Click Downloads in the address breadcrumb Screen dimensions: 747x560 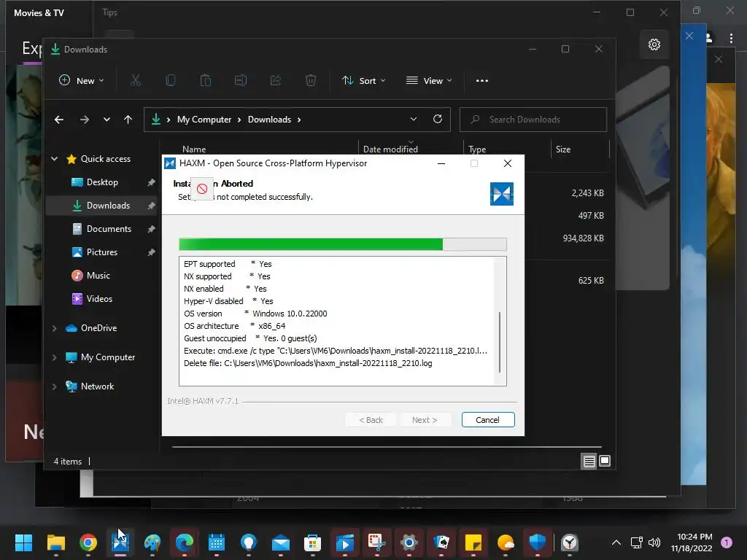click(269, 120)
